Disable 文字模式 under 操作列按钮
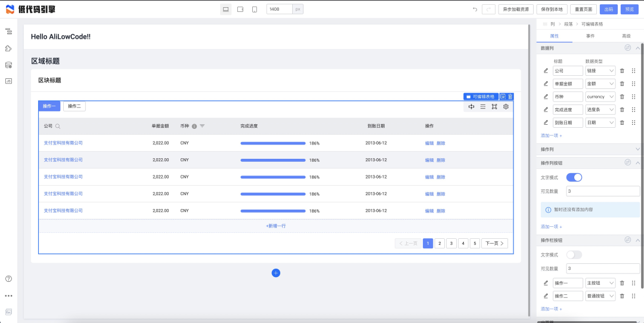 (x=574, y=177)
